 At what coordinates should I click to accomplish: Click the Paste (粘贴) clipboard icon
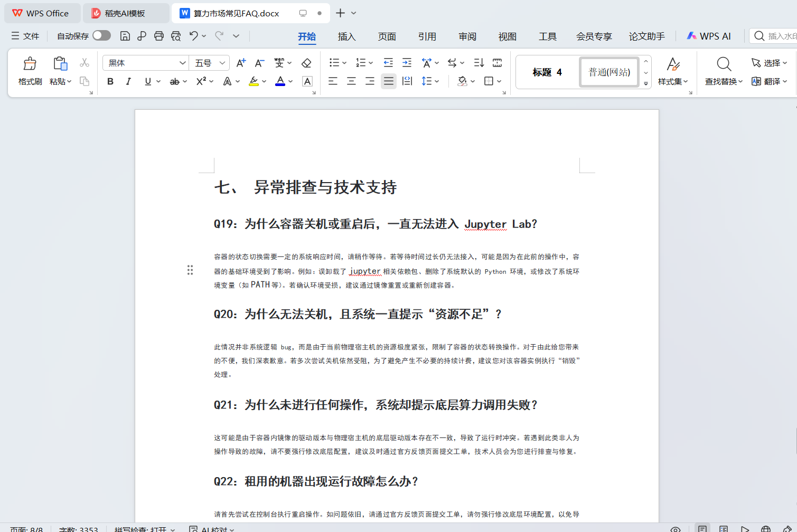tap(61, 64)
